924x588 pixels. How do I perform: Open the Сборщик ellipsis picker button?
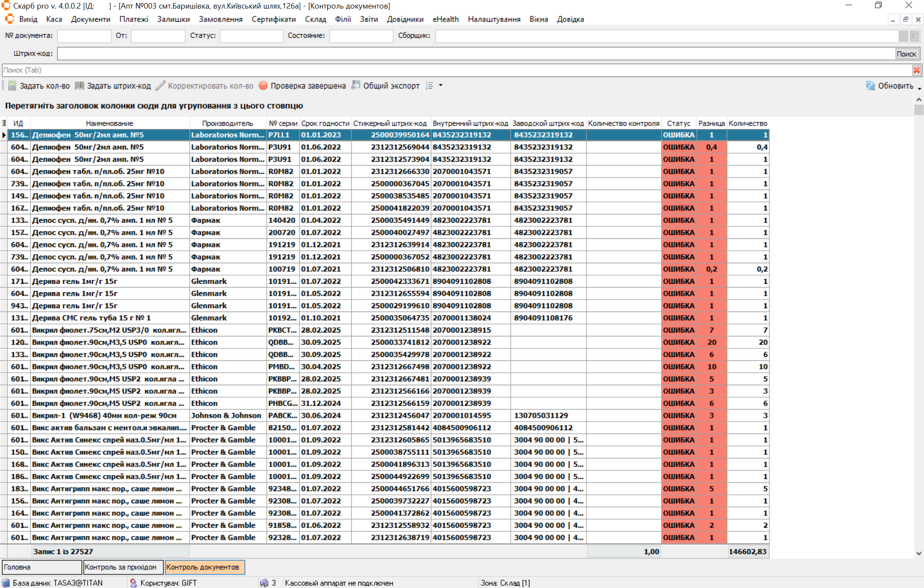tap(903, 36)
